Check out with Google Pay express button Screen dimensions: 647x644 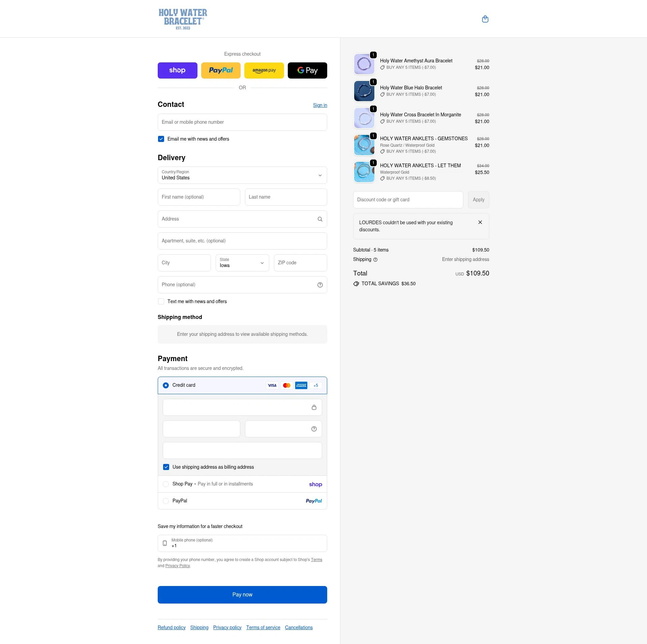[x=307, y=70]
